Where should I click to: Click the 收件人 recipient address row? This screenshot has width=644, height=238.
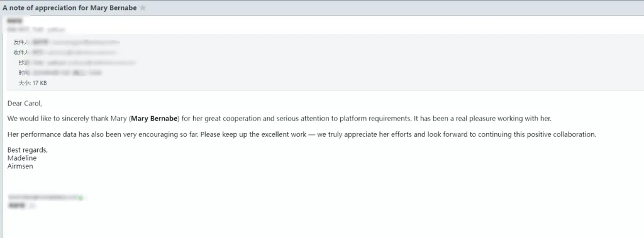click(x=65, y=53)
